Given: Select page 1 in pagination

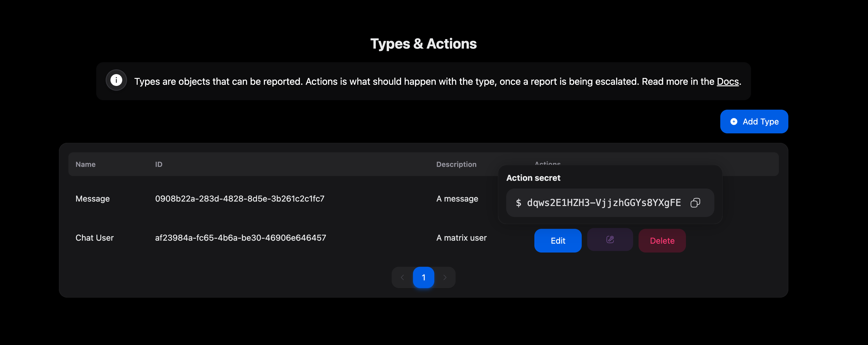Looking at the screenshot, I should click(x=424, y=277).
